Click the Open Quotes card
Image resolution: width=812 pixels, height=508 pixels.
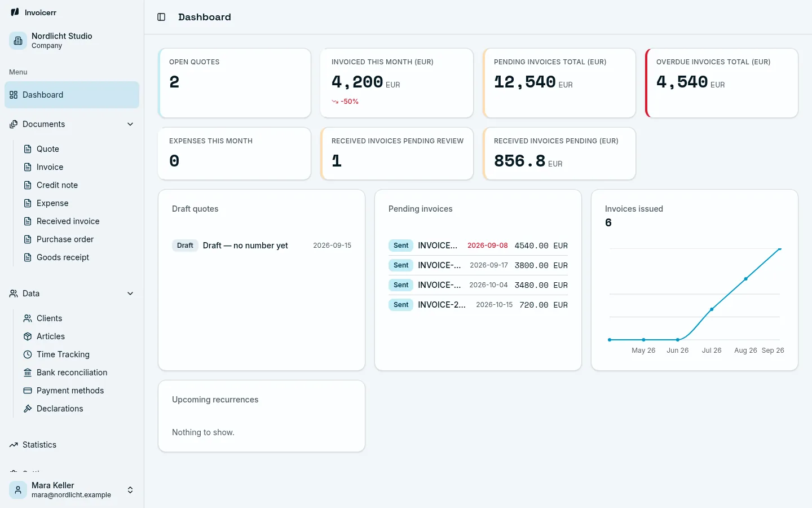click(x=235, y=83)
